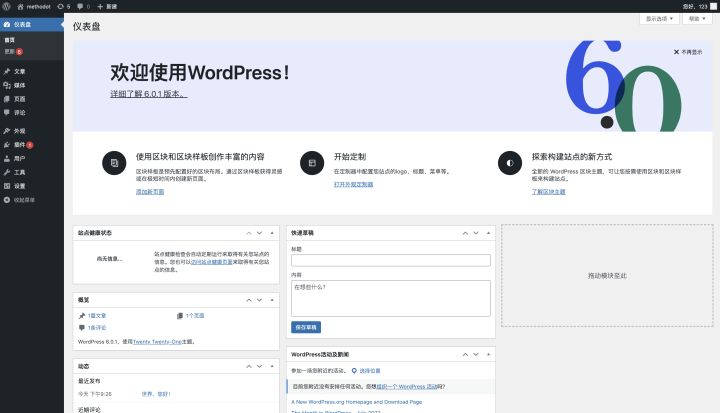The image size is (720, 413).
Task: Collapse the 概览 panel triangle
Action: coord(272,300)
